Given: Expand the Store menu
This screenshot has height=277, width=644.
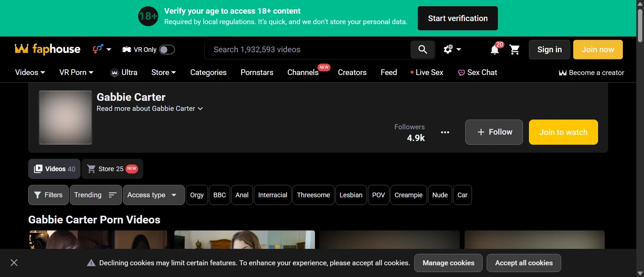Looking at the screenshot, I should coord(164,72).
